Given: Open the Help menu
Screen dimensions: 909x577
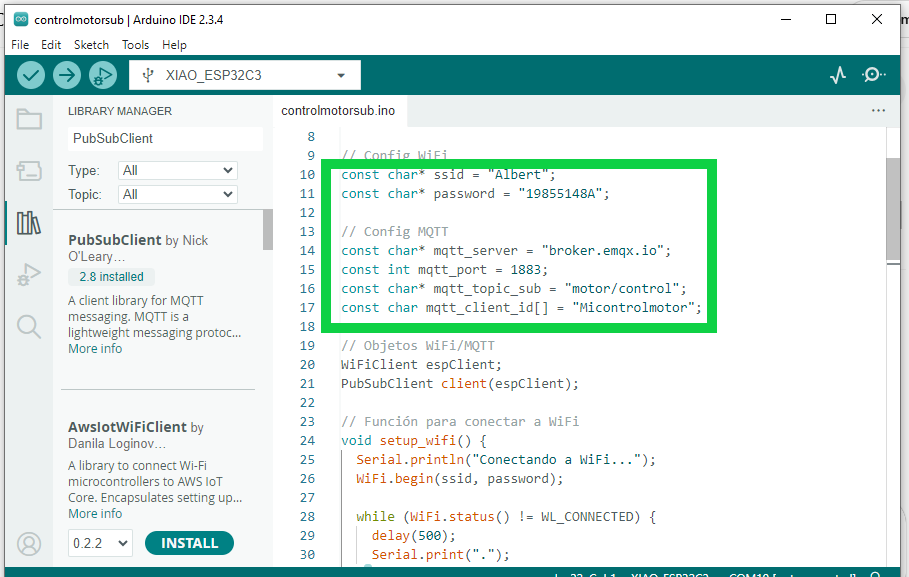Looking at the screenshot, I should pyautogui.click(x=174, y=45).
